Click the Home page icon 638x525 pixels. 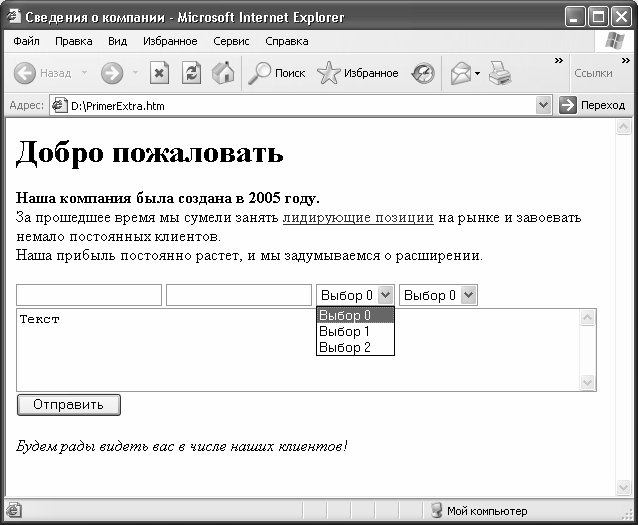(223, 73)
